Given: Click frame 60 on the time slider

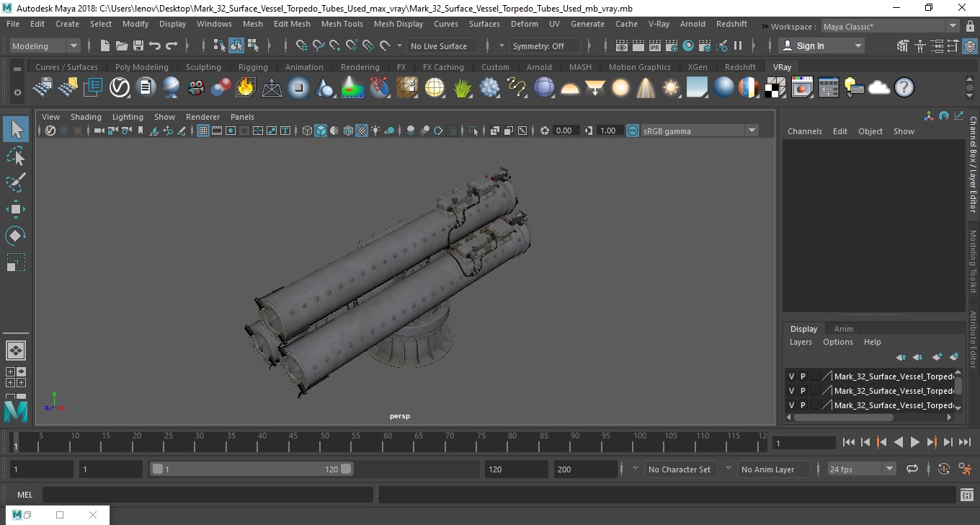Looking at the screenshot, I should tap(387, 441).
